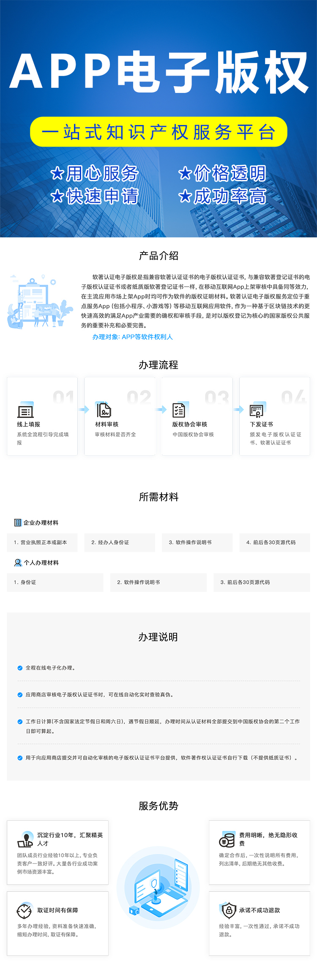The height and width of the screenshot is (980, 317).
Task: Click the 线上填报 form icon
Action: point(25,410)
